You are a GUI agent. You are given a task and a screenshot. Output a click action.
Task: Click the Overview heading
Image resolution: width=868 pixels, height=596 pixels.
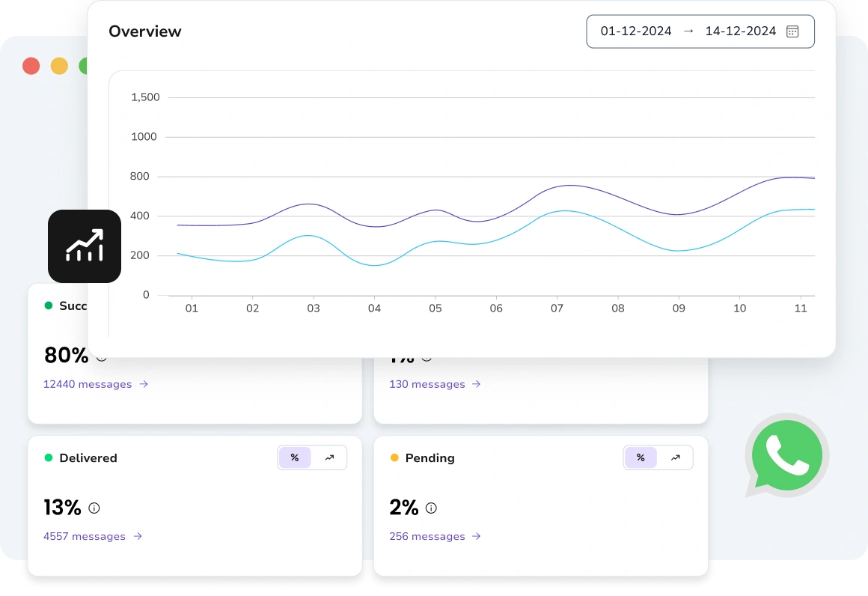click(x=144, y=31)
